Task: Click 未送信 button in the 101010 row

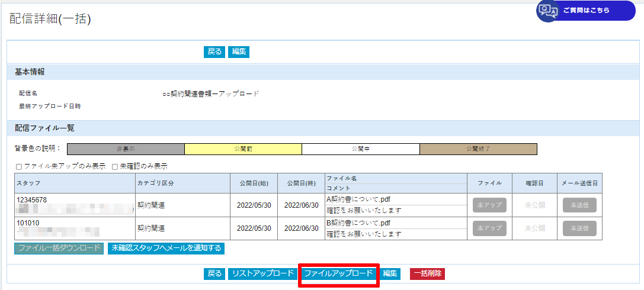Action: pyautogui.click(x=579, y=228)
